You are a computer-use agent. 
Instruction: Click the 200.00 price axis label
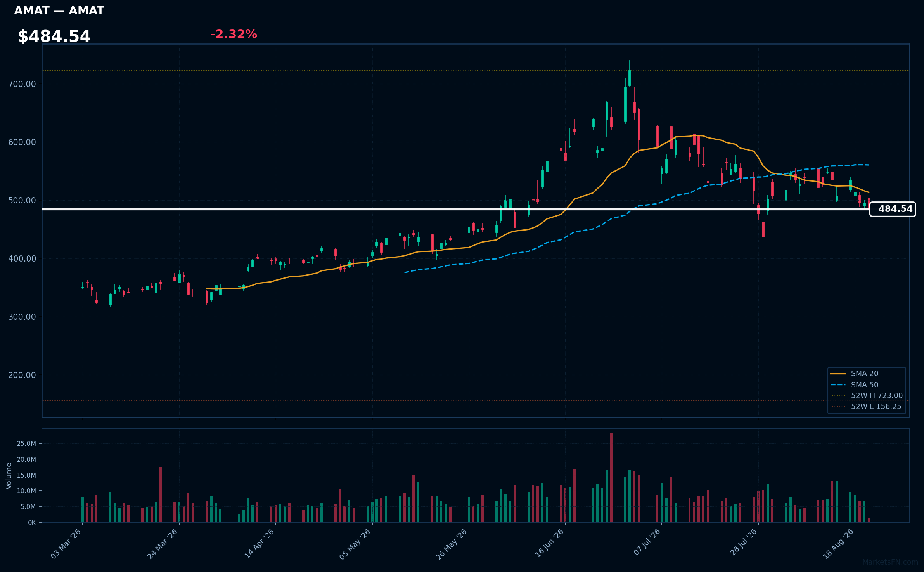(x=22, y=375)
